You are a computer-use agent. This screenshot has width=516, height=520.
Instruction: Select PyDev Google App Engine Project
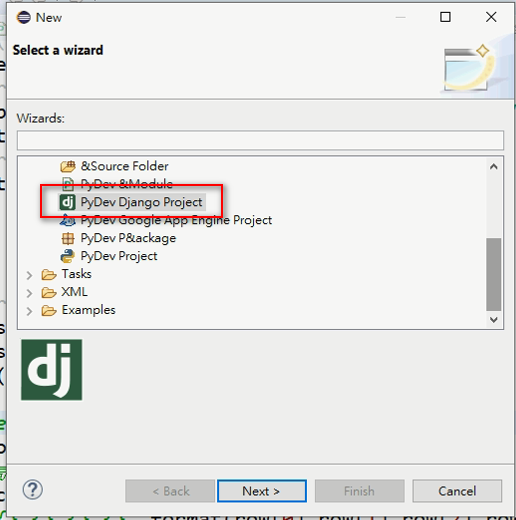point(176,220)
